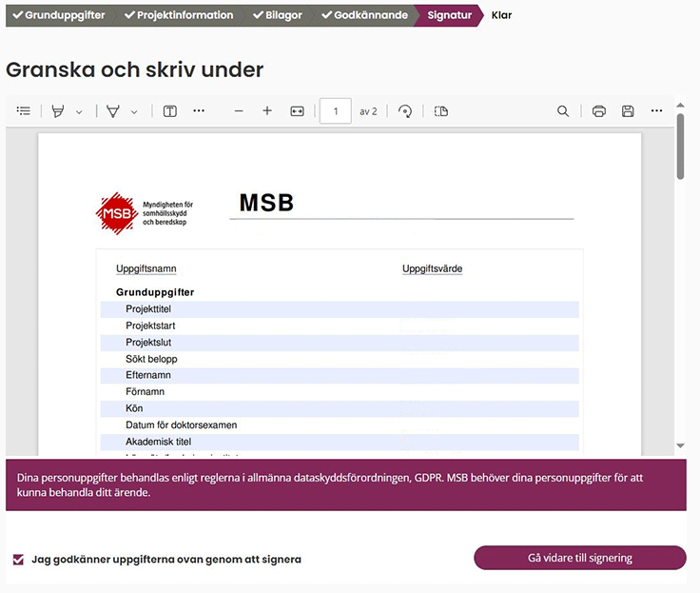Image resolution: width=700 pixels, height=593 pixels.
Task: Select the highlight tool in PDF toolbar
Action: 58,111
